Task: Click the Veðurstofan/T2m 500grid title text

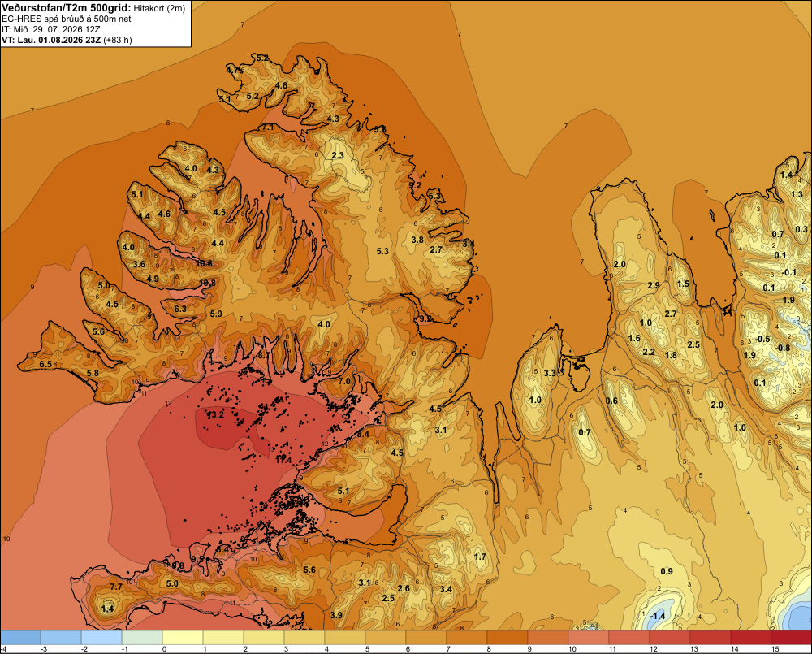Action: click(67, 8)
